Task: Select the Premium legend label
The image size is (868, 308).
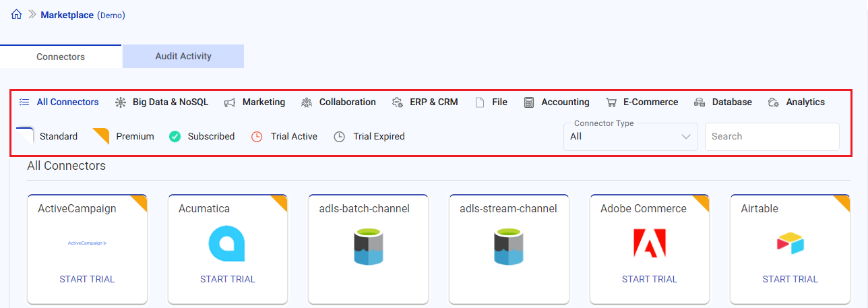Action: (135, 136)
